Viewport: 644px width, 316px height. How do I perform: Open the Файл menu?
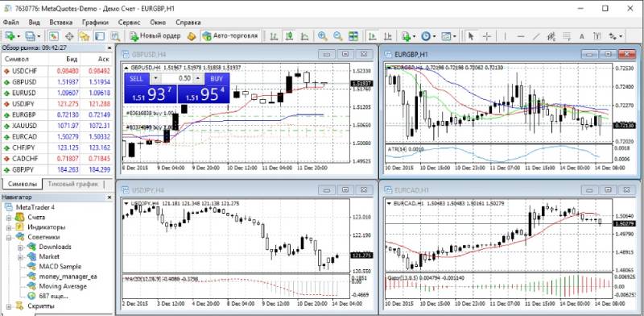pos(10,23)
